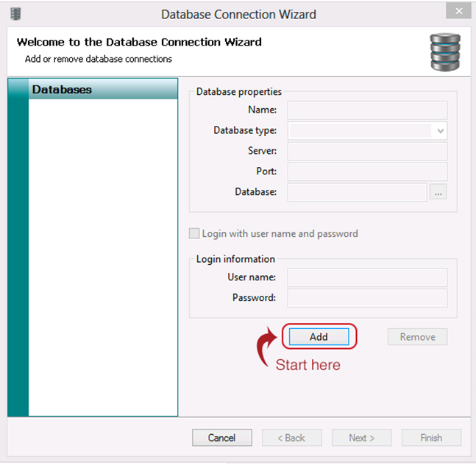Click the Port input field
Viewport: 476px width, 465px height.
[x=367, y=171]
